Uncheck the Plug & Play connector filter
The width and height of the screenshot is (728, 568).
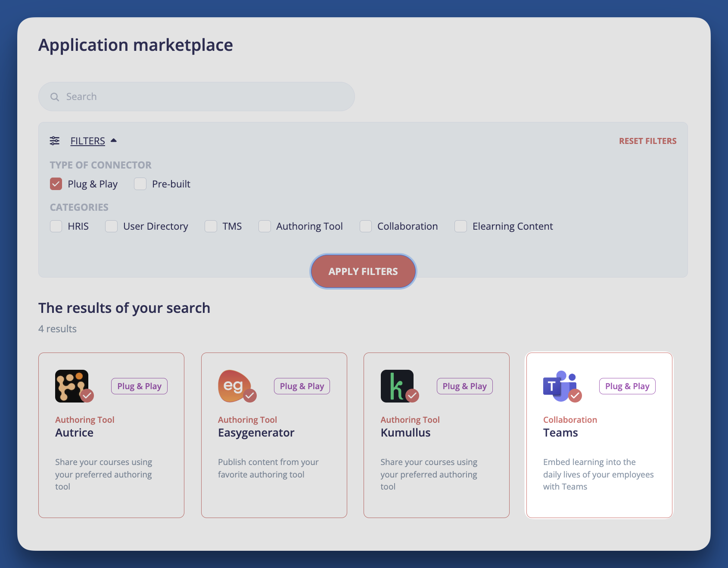(x=56, y=184)
